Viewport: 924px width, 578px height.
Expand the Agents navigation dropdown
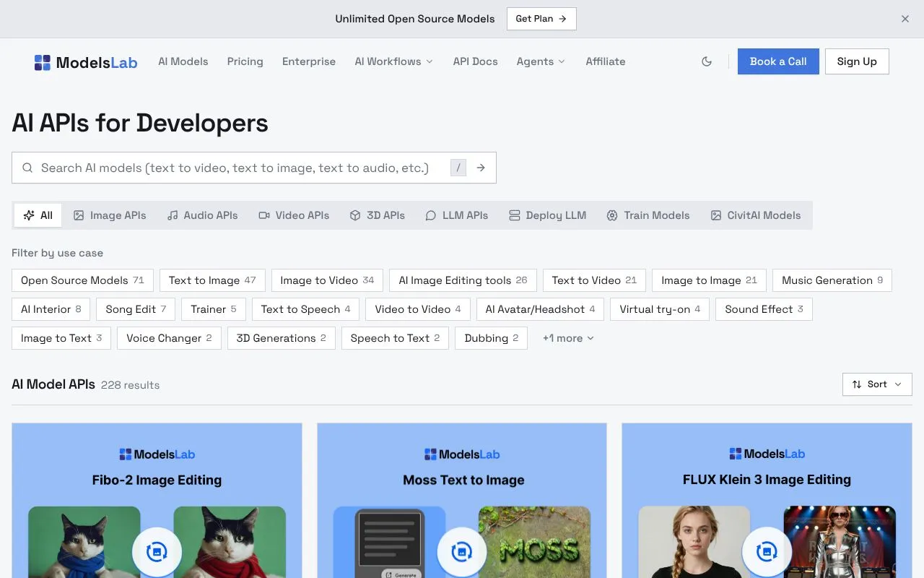pyautogui.click(x=541, y=61)
